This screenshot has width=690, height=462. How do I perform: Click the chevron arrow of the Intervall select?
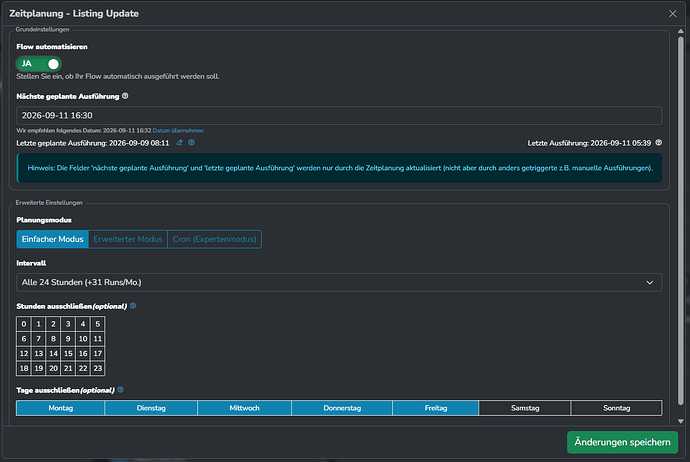[x=650, y=282]
